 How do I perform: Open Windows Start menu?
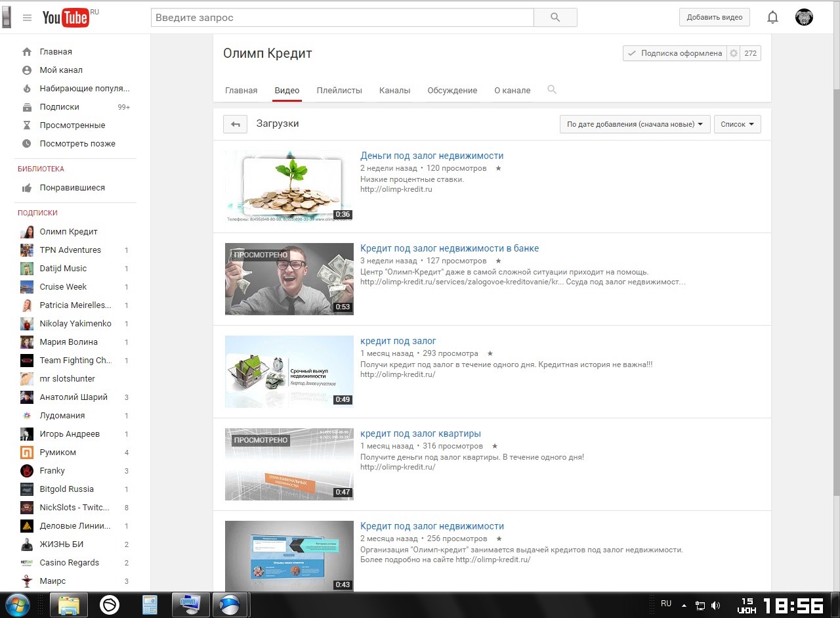[x=17, y=605]
